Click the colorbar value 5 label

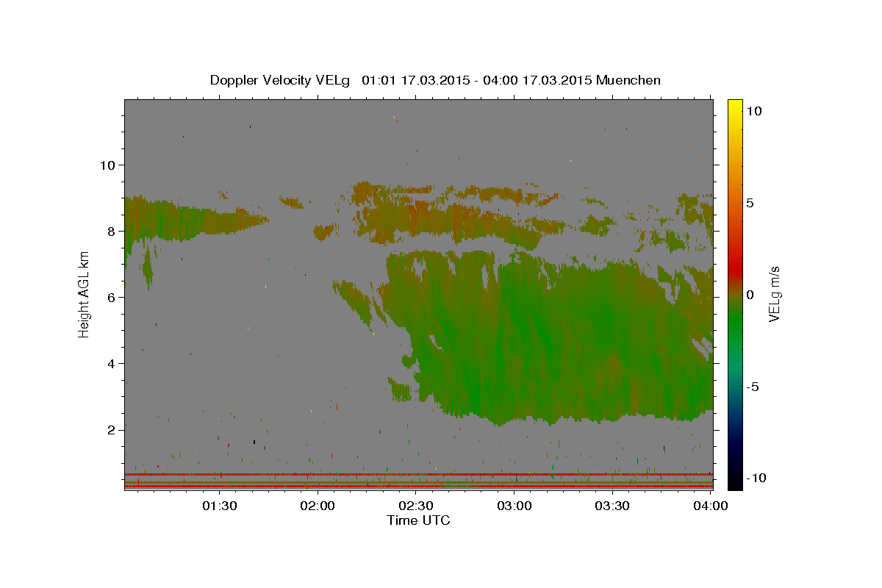tap(750, 203)
